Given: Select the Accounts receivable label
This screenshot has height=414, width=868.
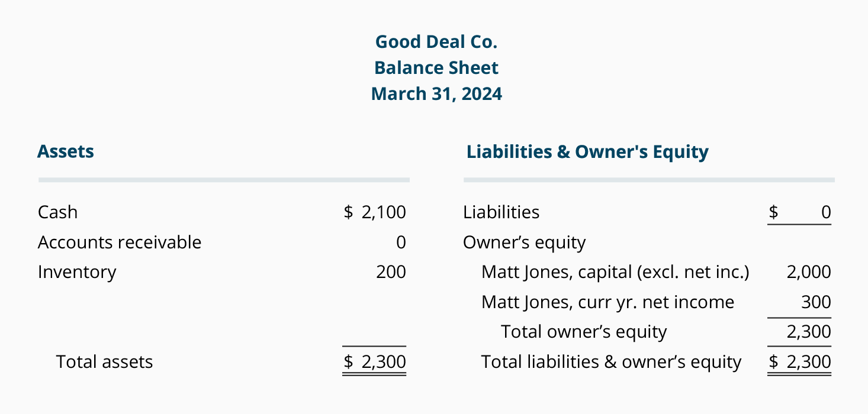Looking at the screenshot, I should 120,242.
